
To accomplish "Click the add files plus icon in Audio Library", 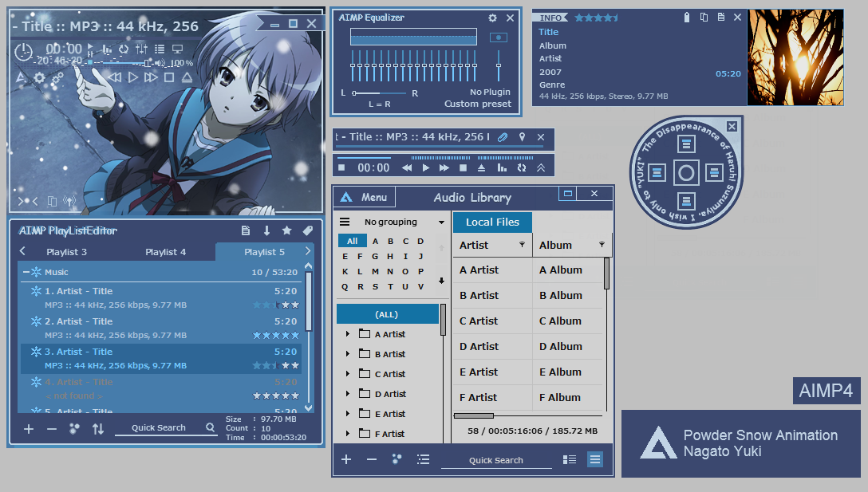I will pos(345,459).
